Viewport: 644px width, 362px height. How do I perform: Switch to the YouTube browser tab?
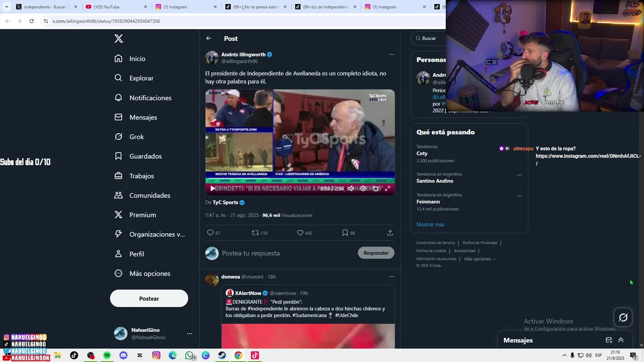116,7
